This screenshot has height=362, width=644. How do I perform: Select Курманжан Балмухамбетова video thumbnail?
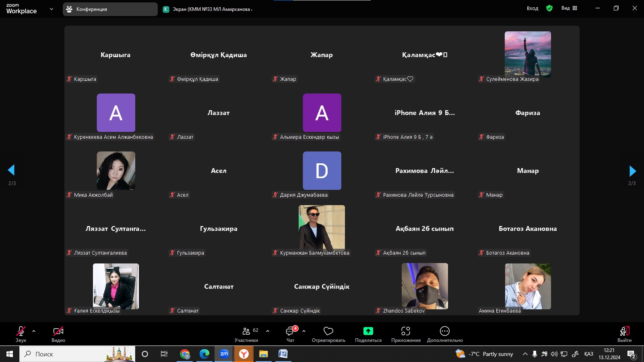(x=322, y=228)
